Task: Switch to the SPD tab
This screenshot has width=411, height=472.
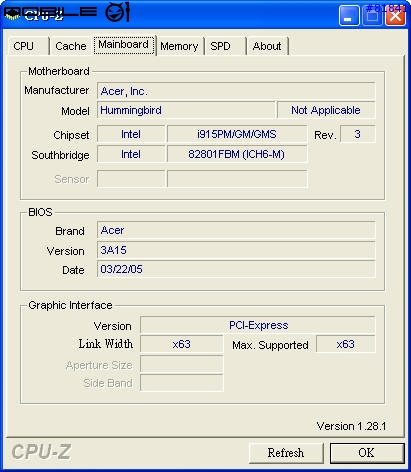Action: pyautogui.click(x=225, y=46)
